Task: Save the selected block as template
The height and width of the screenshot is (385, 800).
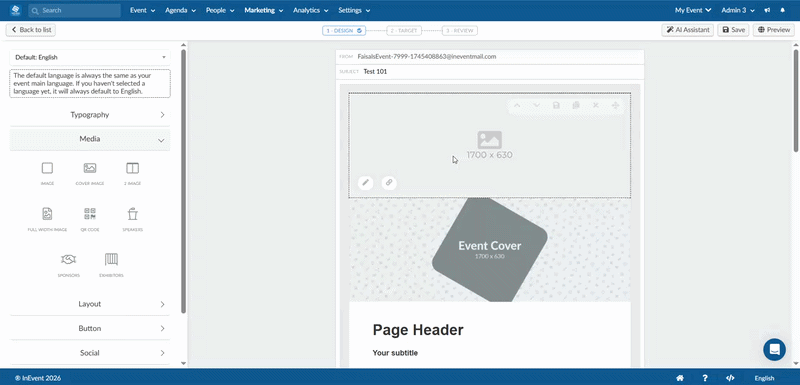Action: pyautogui.click(x=557, y=105)
